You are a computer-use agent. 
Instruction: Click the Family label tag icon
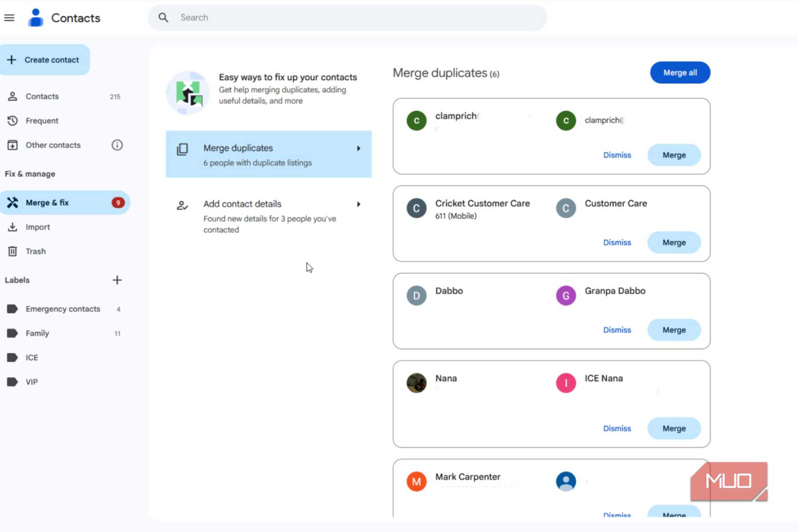[13, 333]
